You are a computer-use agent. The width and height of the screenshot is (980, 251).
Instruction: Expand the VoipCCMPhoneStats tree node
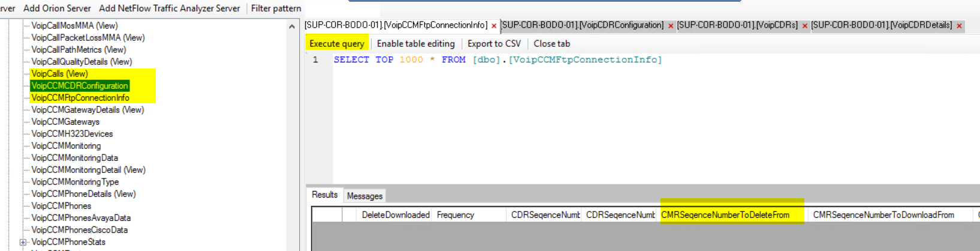pos(23,242)
